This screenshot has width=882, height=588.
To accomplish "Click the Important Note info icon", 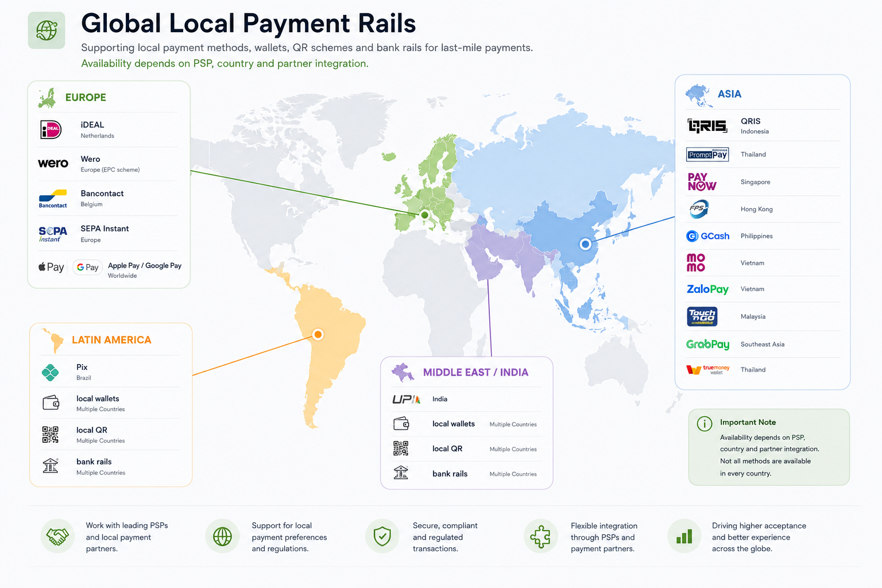I will (705, 424).
